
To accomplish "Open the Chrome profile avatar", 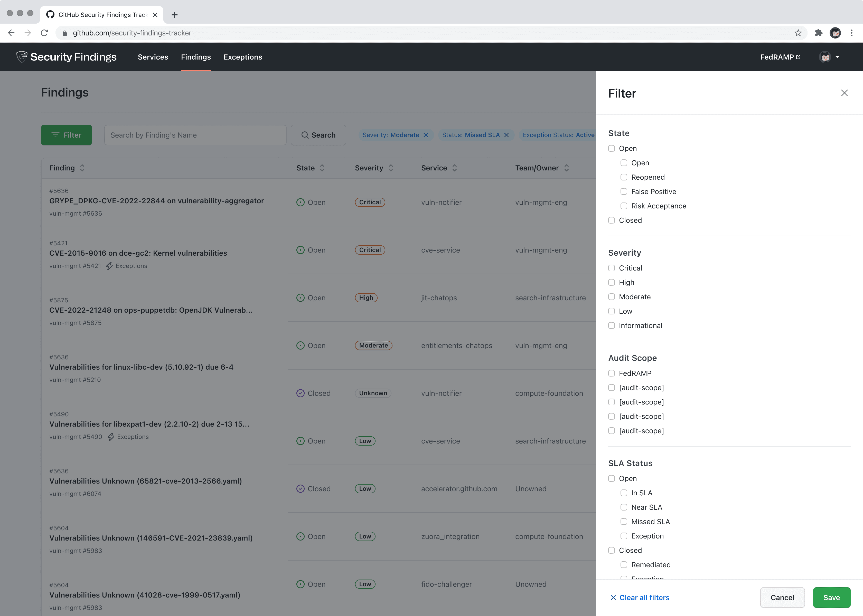I will click(835, 33).
